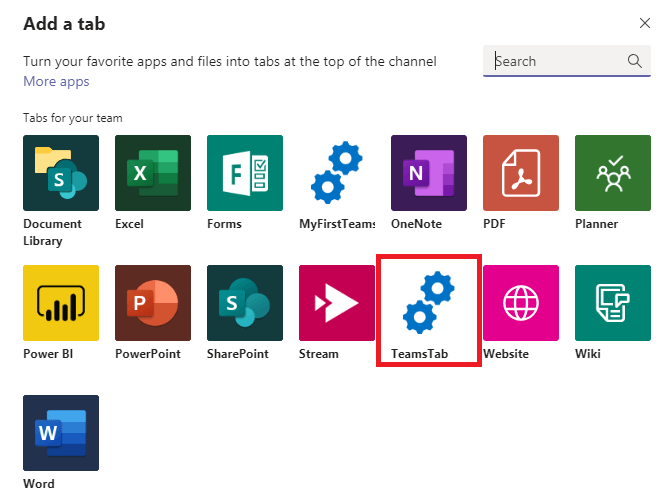Click the "Add a tab" title
The image size is (663, 497).
click(64, 24)
